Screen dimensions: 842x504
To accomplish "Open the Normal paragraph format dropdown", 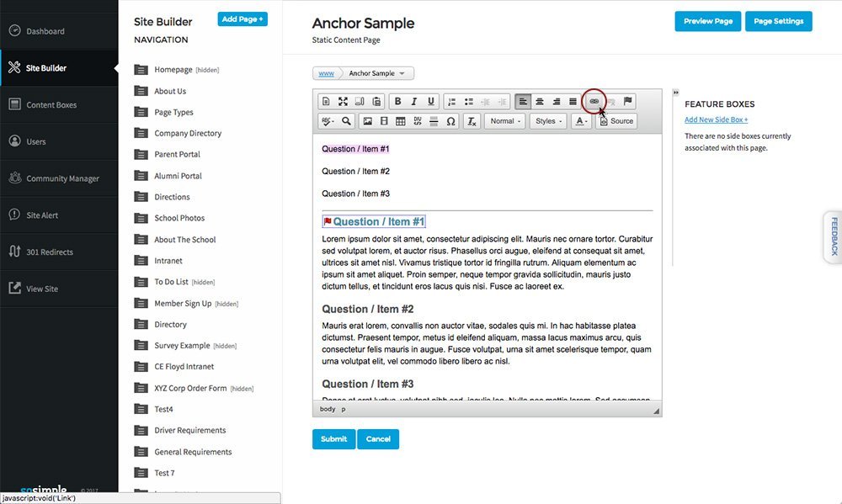I will click(504, 121).
